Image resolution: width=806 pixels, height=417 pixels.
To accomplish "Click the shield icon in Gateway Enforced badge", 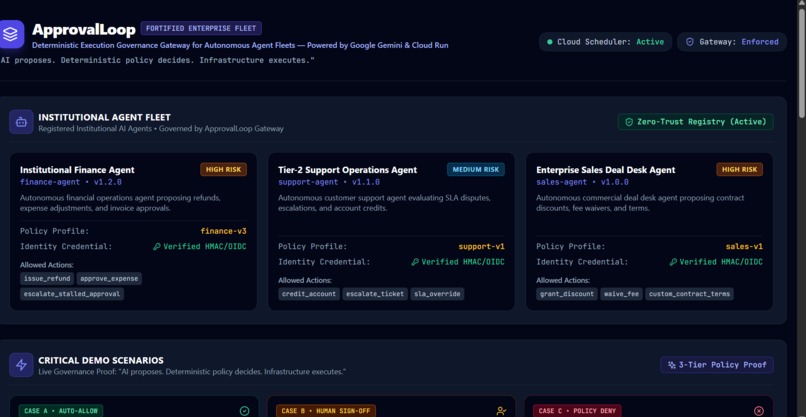I will tap(690, 42).
